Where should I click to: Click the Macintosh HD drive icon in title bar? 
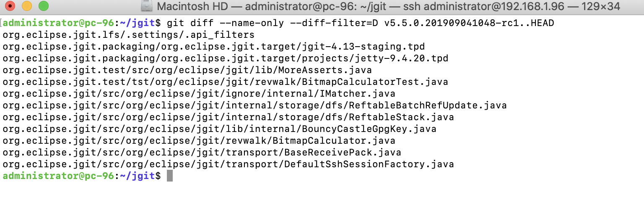(147, 6)
